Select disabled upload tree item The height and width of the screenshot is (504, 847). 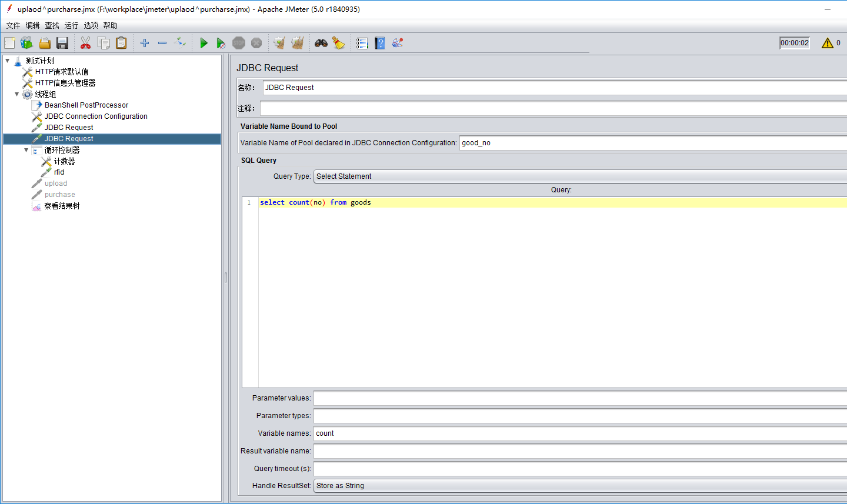[56, 183]
